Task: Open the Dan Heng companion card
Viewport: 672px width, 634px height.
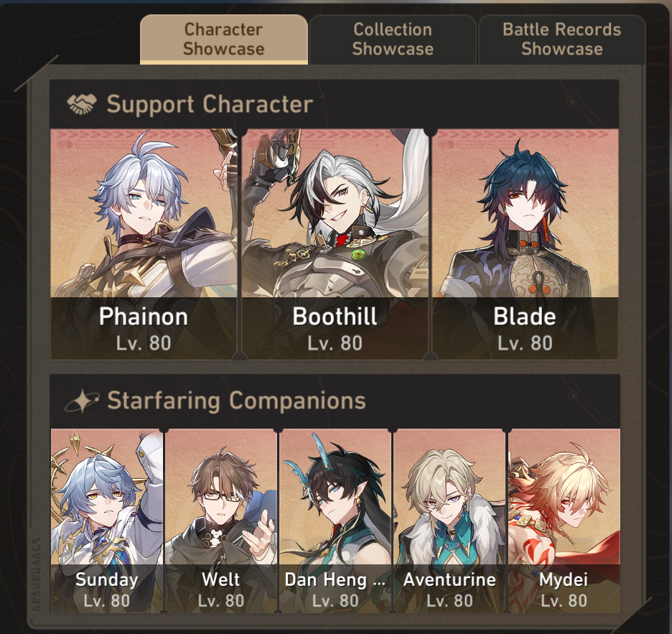Action: tap(335, 521)
